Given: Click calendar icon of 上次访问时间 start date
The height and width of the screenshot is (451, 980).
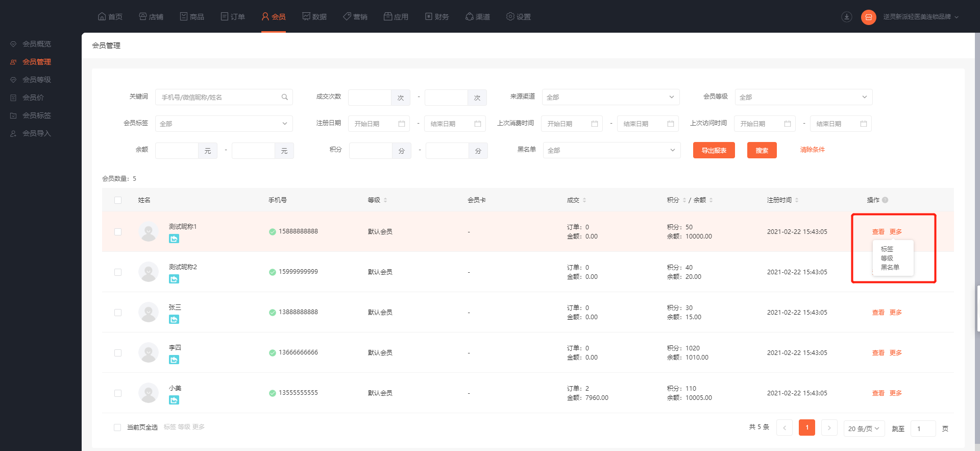Looking at the screenshot, I should tap(788, 124).
